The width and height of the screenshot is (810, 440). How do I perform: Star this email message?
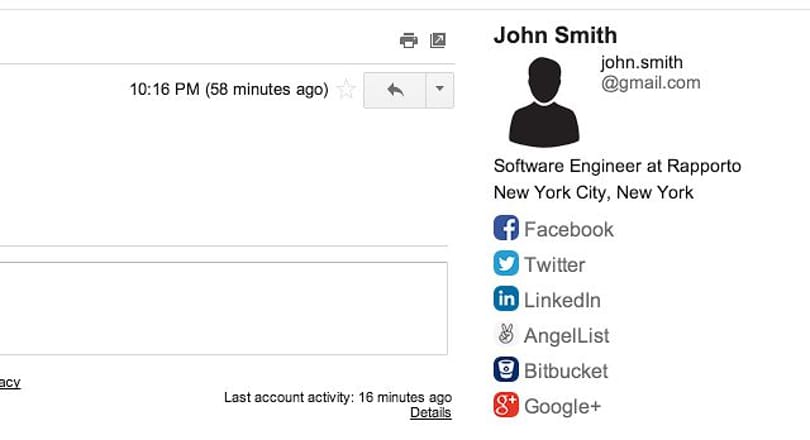click(346, 89)
